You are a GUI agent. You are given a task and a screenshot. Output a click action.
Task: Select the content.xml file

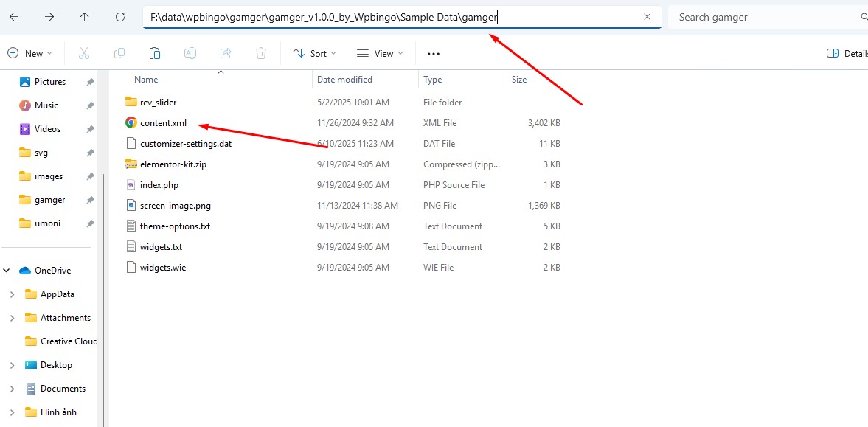click(163, 123)
